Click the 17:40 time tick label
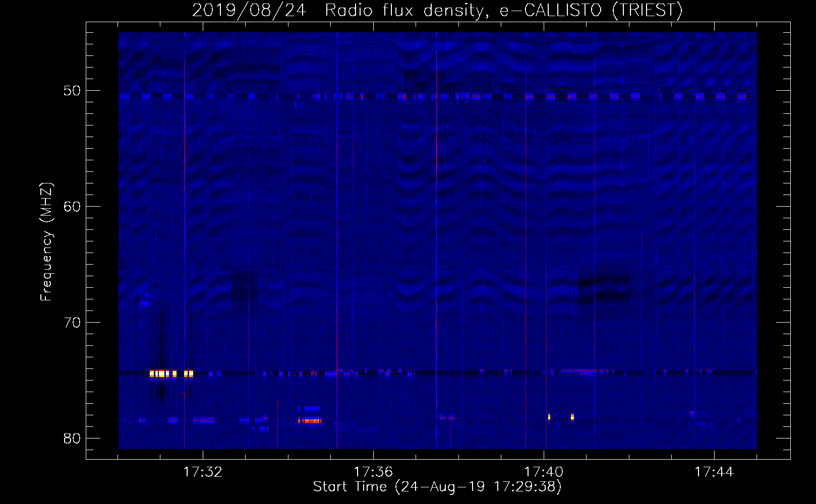Image resolution: width=816 pixels, height=504 pixels. pyautogui.click(x=544, y=472)
